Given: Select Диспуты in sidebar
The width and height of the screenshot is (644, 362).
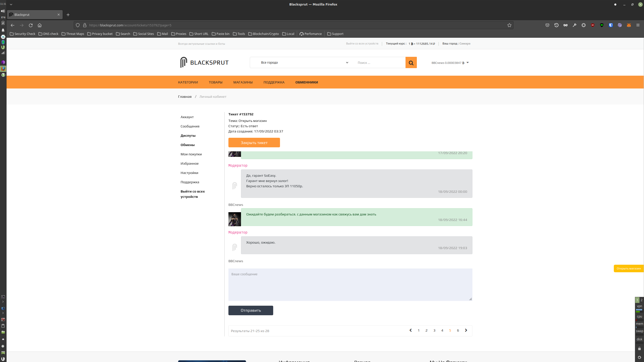Looking at the screenshot, I should tap(188, 135).
